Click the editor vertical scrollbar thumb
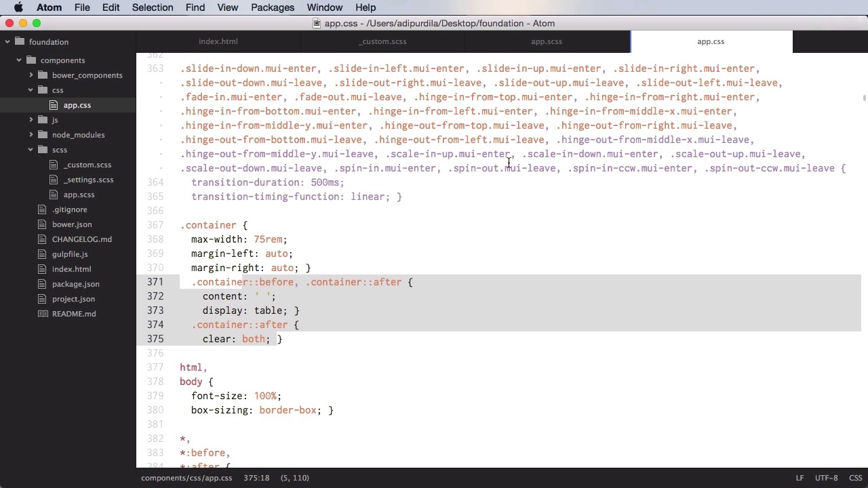This screenshot has width=868, height=488. pos(864,98)
